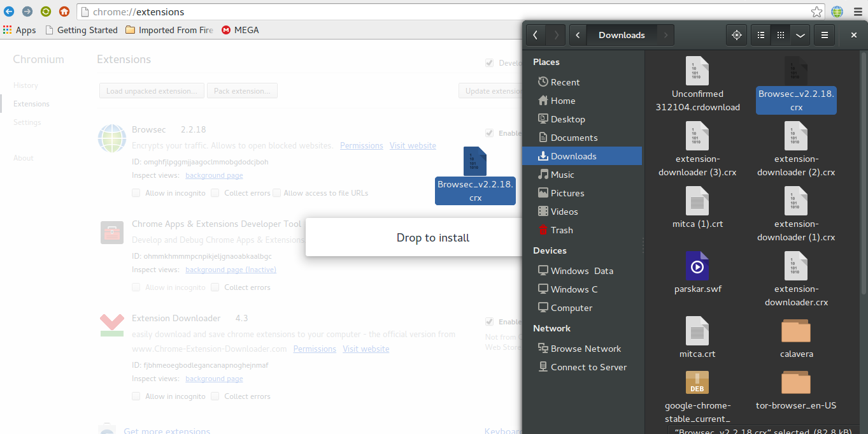The width and height of the screenshot is (868, 434).
Task: Toggle Developer Tool Allow in incognito
Action: click(x=136, y=287)
